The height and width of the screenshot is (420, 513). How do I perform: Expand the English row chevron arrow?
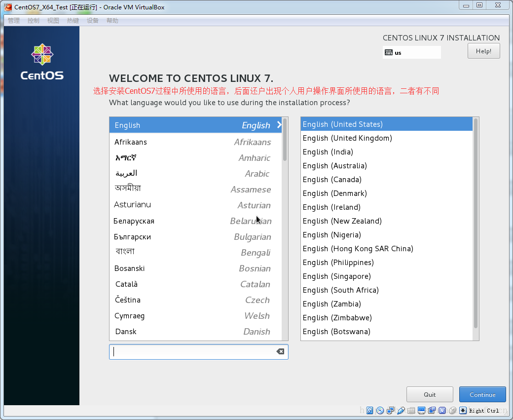point(279,125)
